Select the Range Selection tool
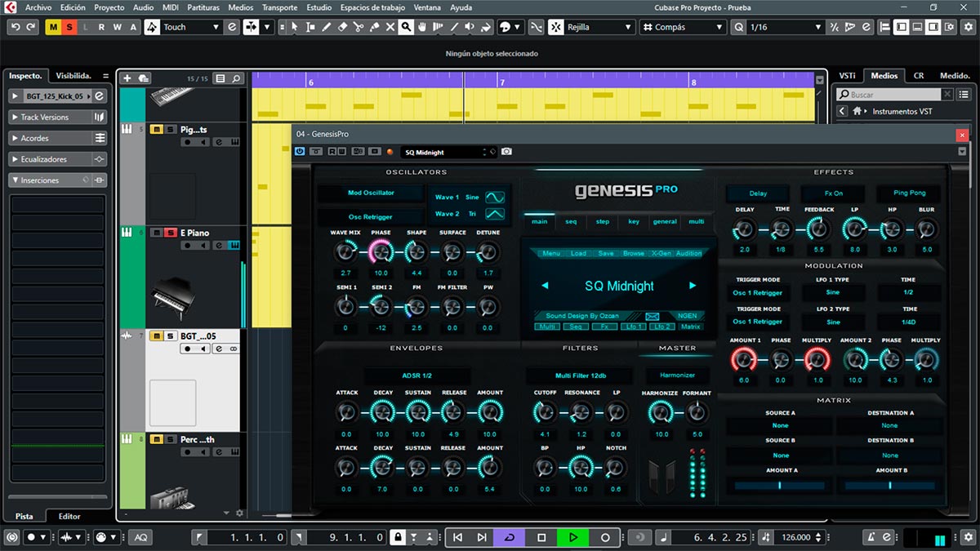 [x=310, y=27]
